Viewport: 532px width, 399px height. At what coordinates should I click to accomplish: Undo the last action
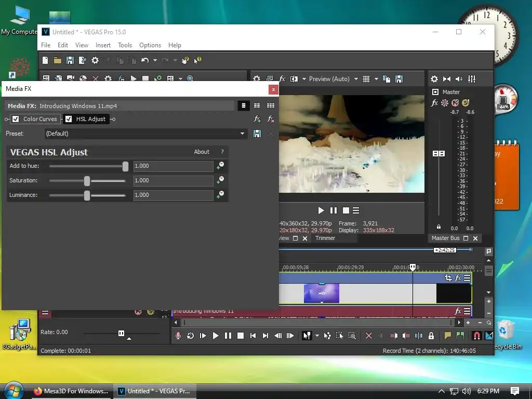pyautogui.click(x=145, y=60)
